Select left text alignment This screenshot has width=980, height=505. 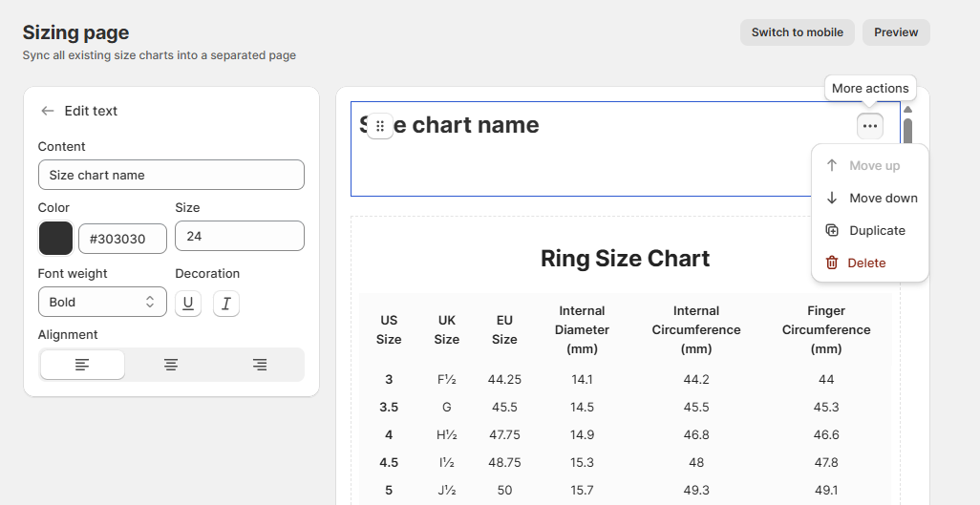click(82, 365)
